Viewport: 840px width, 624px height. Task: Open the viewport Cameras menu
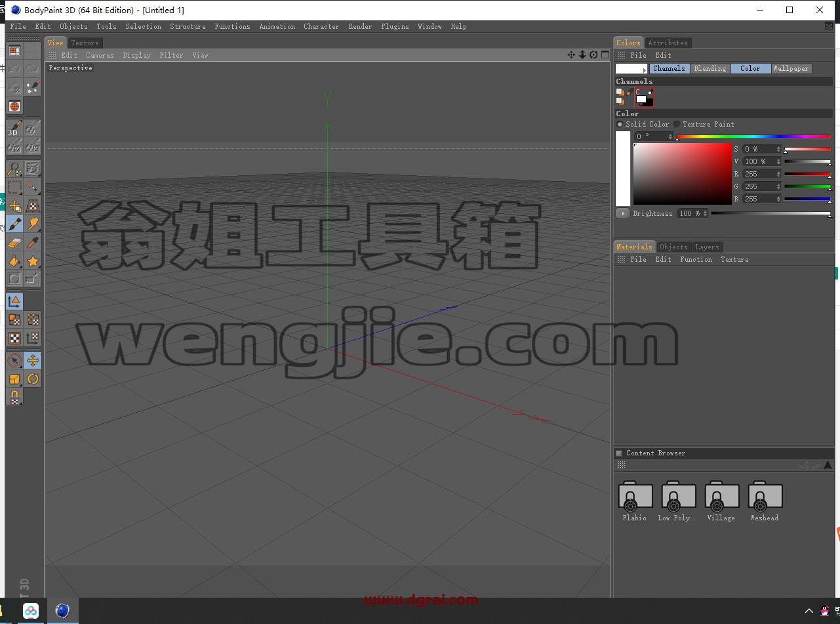[100, 55]
